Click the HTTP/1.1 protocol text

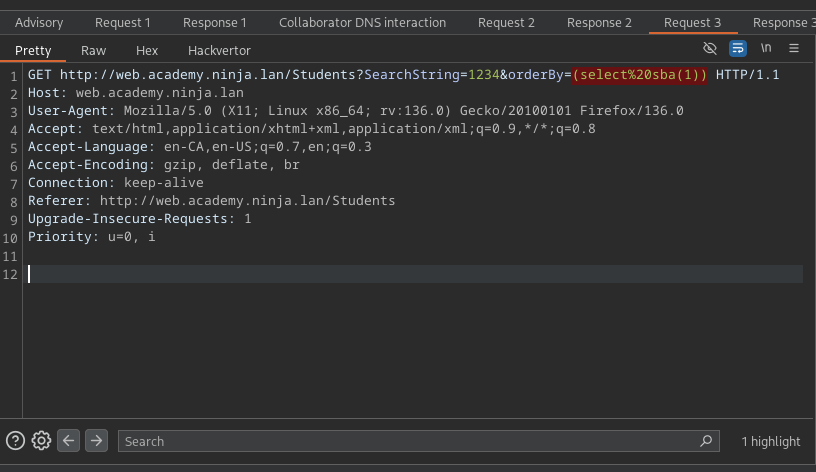[x=747, y=75]
